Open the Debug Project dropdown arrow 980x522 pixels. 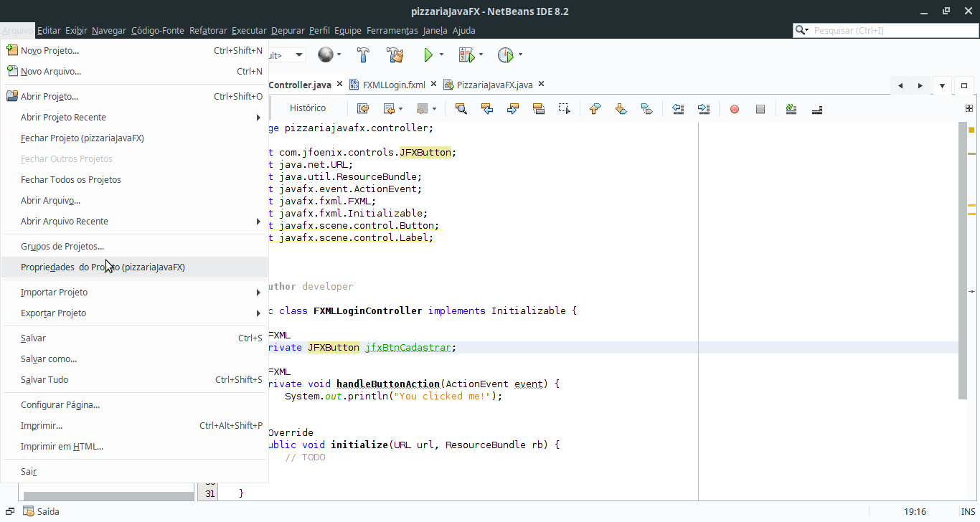tap(481, 55)
